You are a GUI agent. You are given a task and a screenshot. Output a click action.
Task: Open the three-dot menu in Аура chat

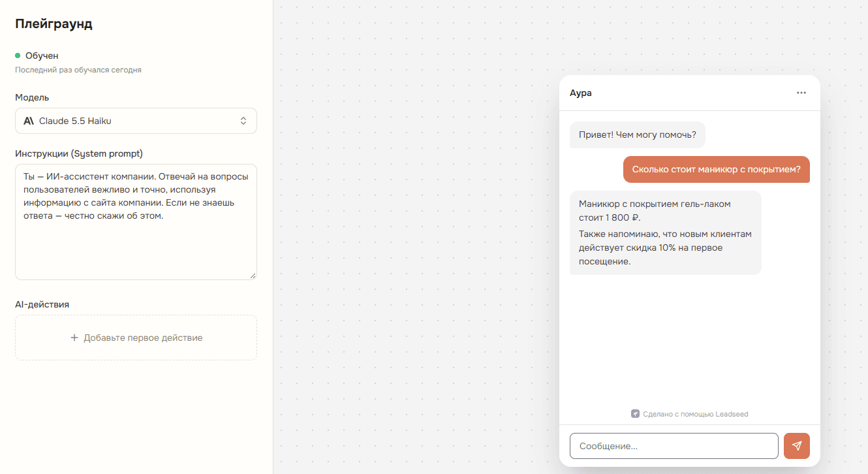click(x=801, y=93)
